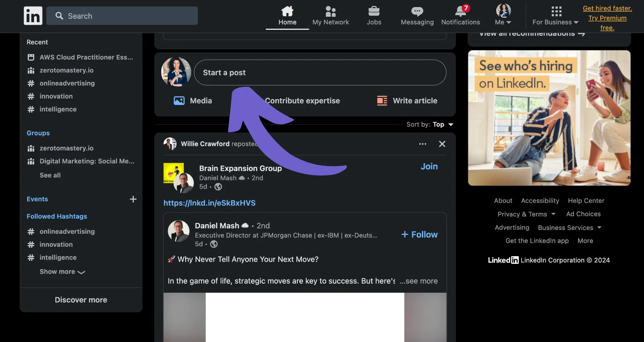Open zerotomastery.io under Groups
The width and height of the screenshot is (644, 342).
pyautogui.click(x=66, y=148)
